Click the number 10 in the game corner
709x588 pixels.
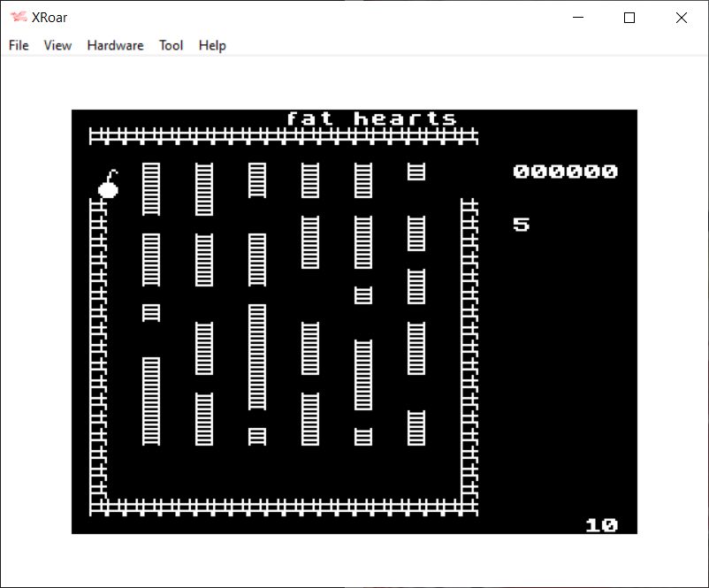pos(600,525)
